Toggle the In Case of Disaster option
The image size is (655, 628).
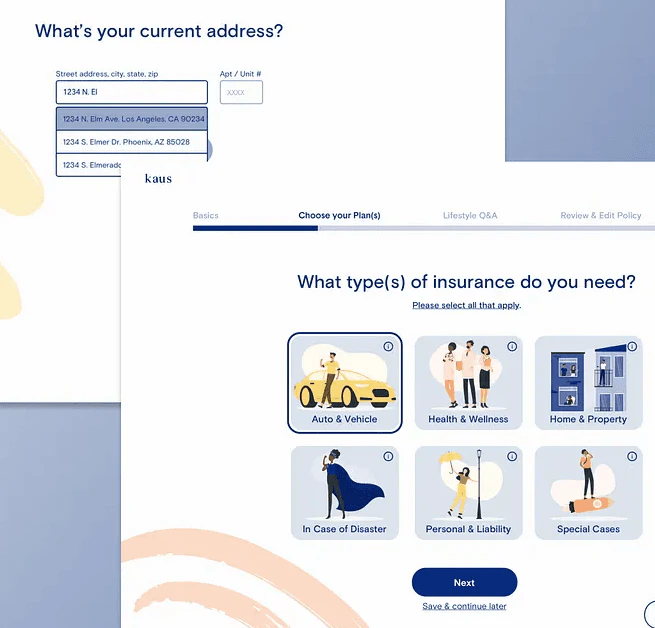344,493
